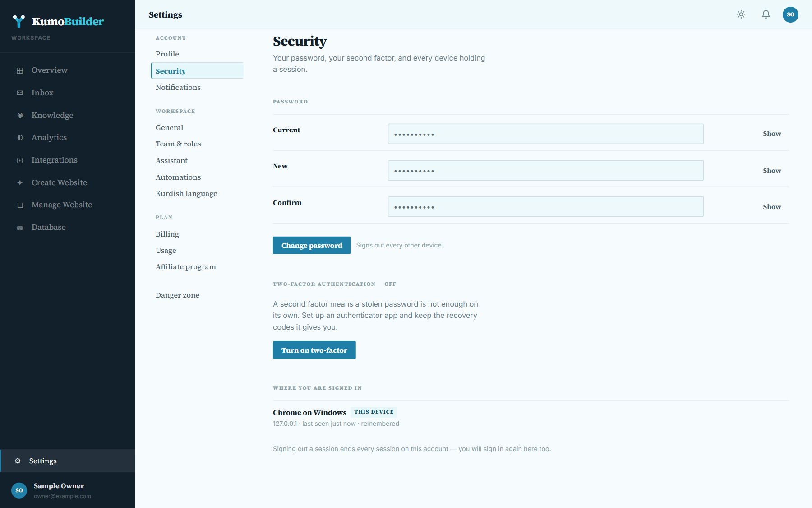
Task: Click the Integrations icon in sidebar
Action: (20, 160)
